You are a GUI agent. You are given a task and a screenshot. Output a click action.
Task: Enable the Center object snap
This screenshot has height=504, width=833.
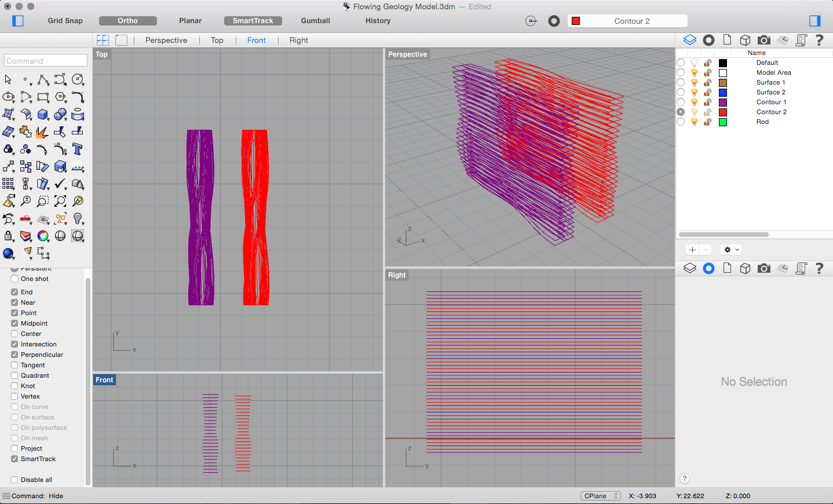point(14,334)
